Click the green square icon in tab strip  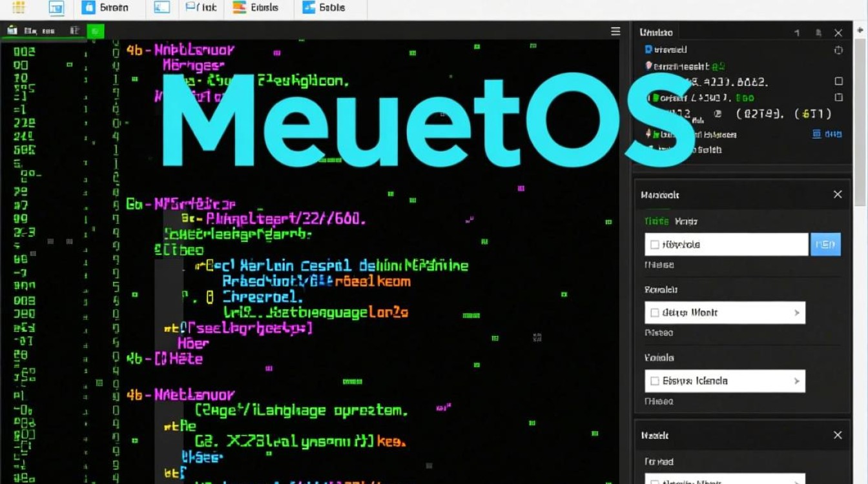[95, 30]
